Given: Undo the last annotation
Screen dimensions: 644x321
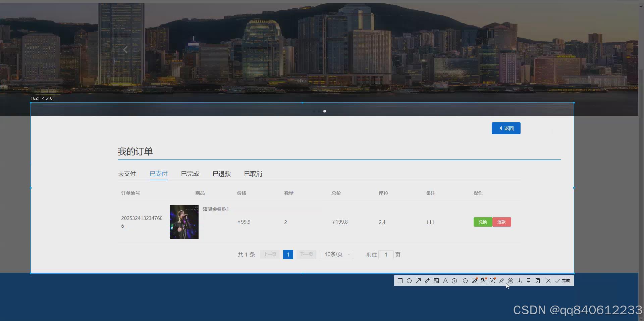Looking at the screenshot, I should pos(465,281).
